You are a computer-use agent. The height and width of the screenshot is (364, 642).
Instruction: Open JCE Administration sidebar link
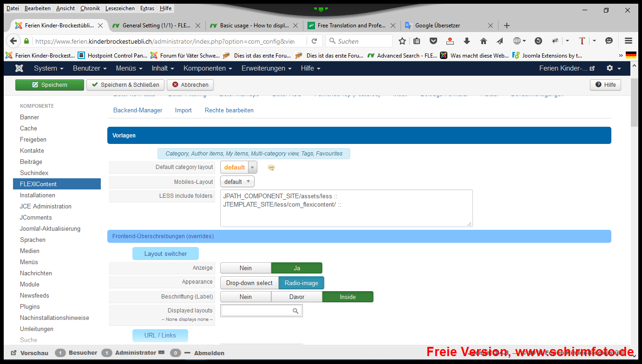46,207
